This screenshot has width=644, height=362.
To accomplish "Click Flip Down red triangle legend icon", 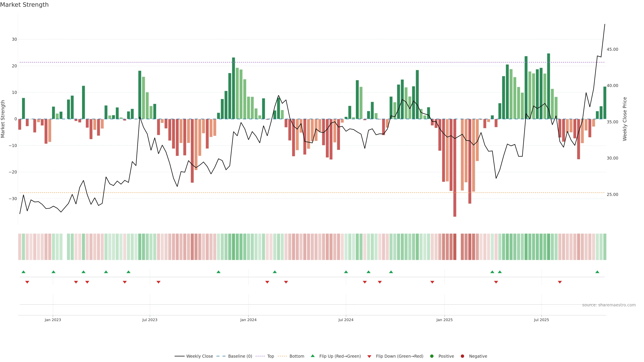I will 369,356.
